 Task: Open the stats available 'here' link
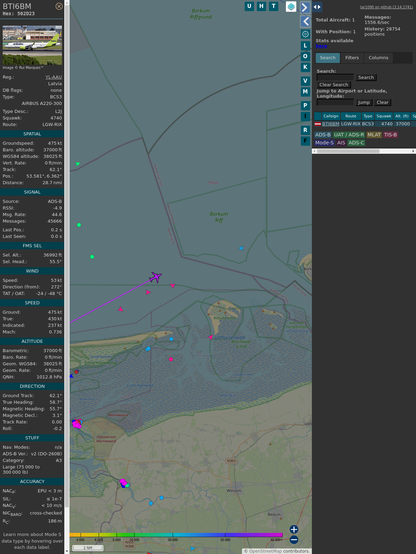coord(321,46)
